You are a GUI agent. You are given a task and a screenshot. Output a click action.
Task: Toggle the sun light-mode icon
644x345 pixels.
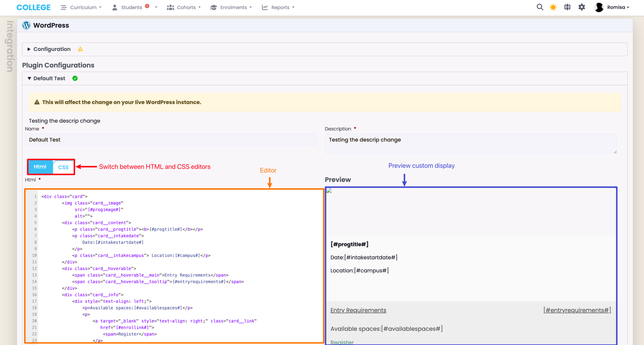553,7
